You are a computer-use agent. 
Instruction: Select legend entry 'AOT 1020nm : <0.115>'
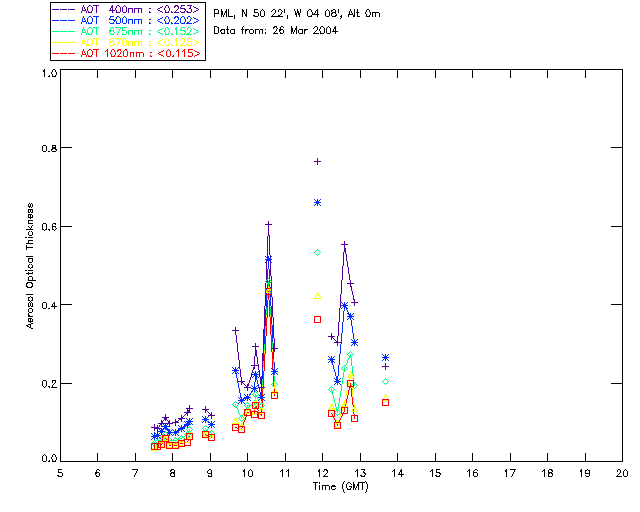point(140,53)
